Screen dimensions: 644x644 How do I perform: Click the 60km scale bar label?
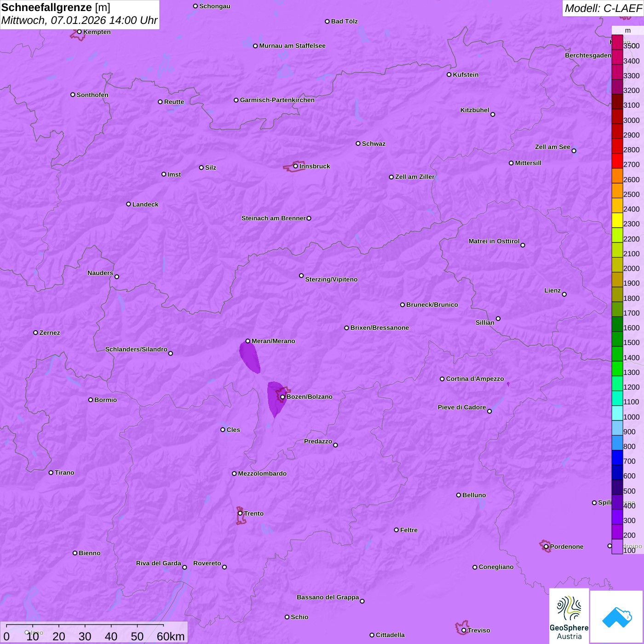tap(171, 636)
